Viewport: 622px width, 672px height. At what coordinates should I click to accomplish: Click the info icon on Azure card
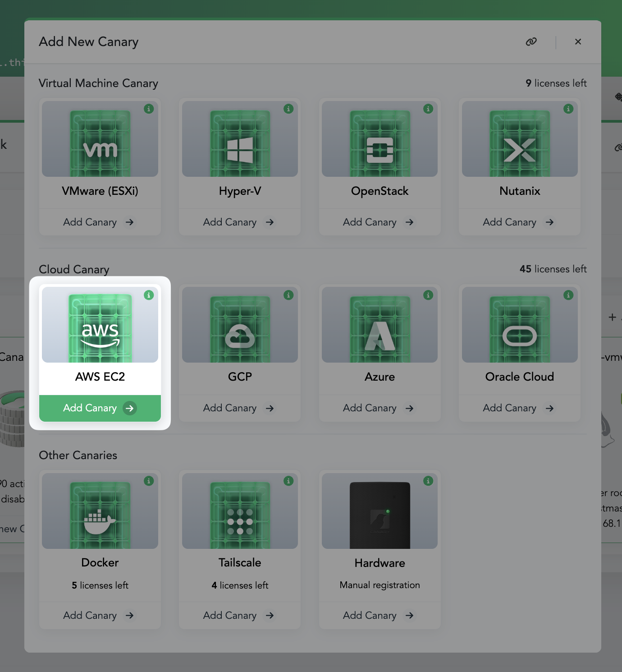tap(428, 295)
